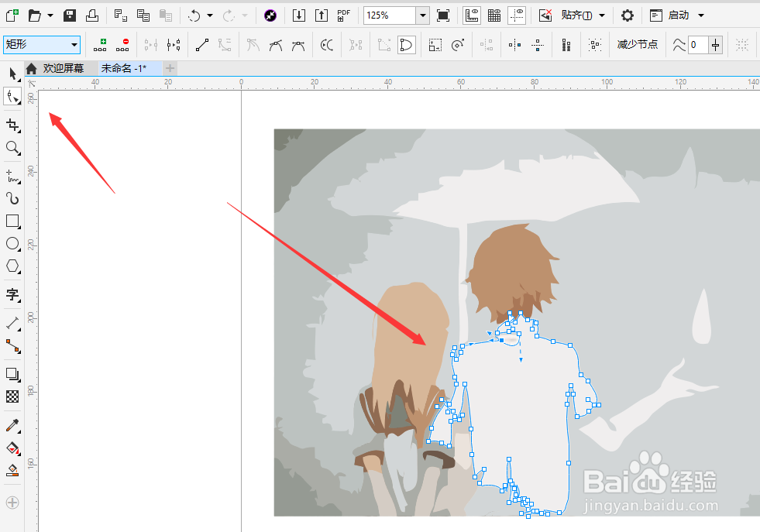Convert segment to line

202,45
